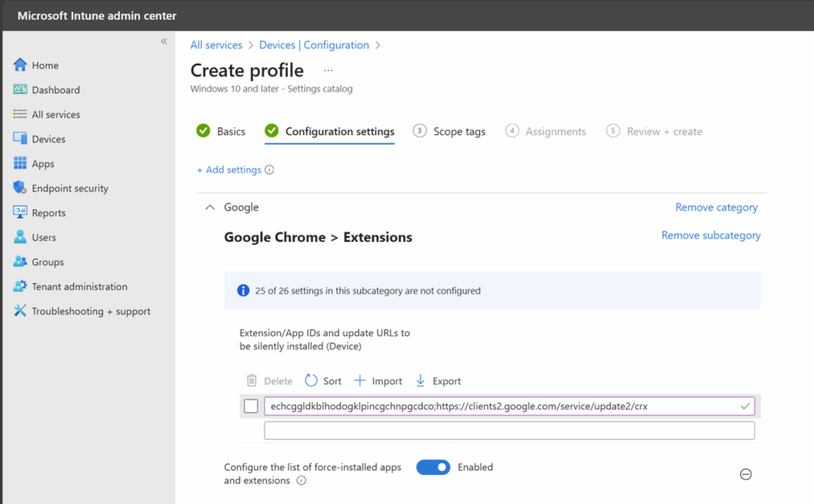Click the Remove category link
The width and height of the screenshot is (814, 504).
click(x=716, y=207)
